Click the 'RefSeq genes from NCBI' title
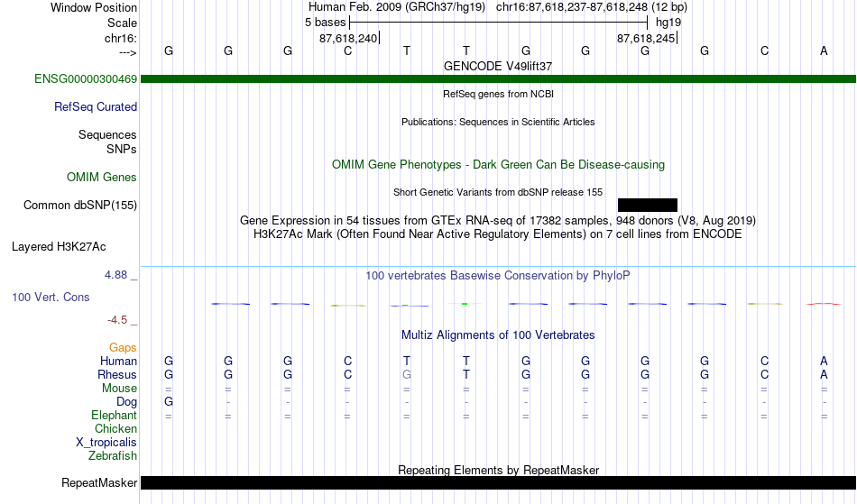This screenshot has width=857, height=504. click(x=498, y=94)
